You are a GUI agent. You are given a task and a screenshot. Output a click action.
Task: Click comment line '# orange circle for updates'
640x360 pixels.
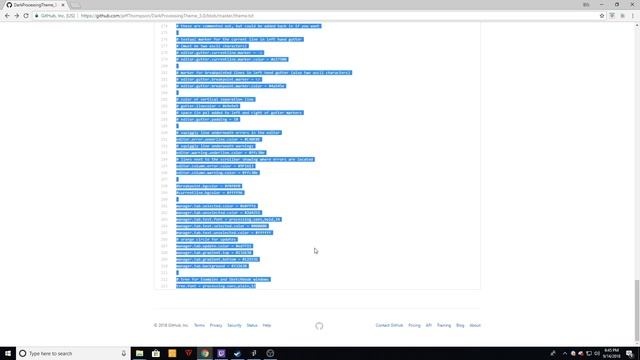coord(207,240)
